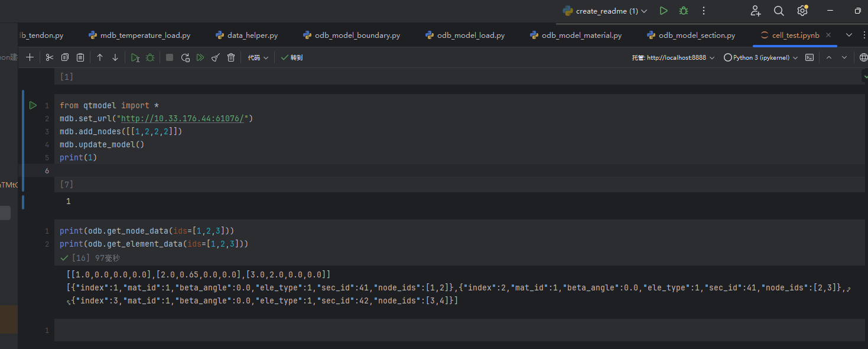Screen dimensions: 868x349
Task: Close the cell_test.ipynb tab
Action: click(x=828, y=35)
